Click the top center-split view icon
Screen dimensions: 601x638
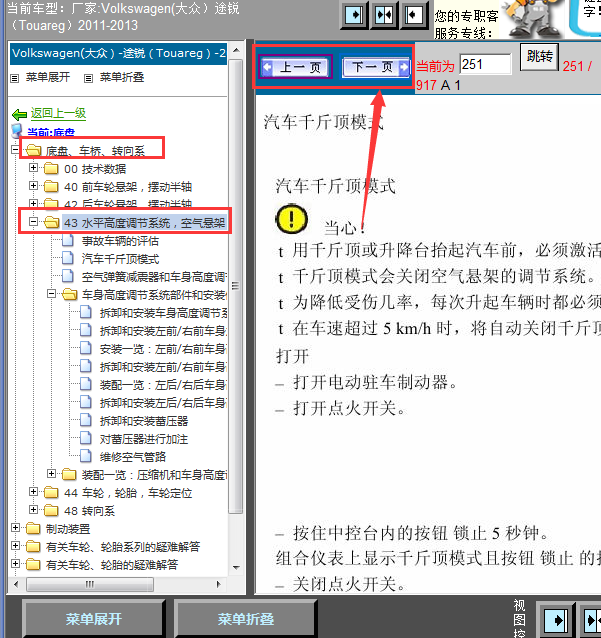click(384, 15)
